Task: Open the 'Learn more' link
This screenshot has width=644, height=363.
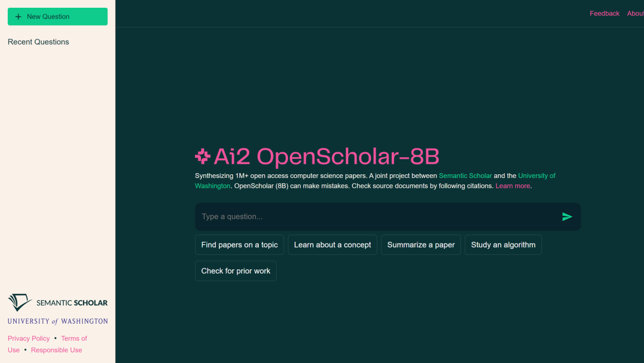Action: pos(513,186)
